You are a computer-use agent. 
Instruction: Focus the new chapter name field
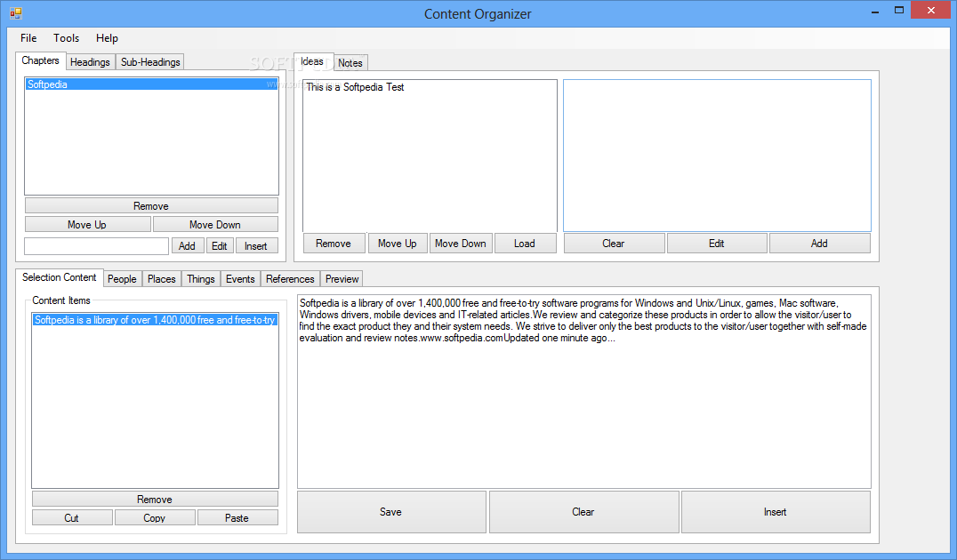click(x=96, y=246)
